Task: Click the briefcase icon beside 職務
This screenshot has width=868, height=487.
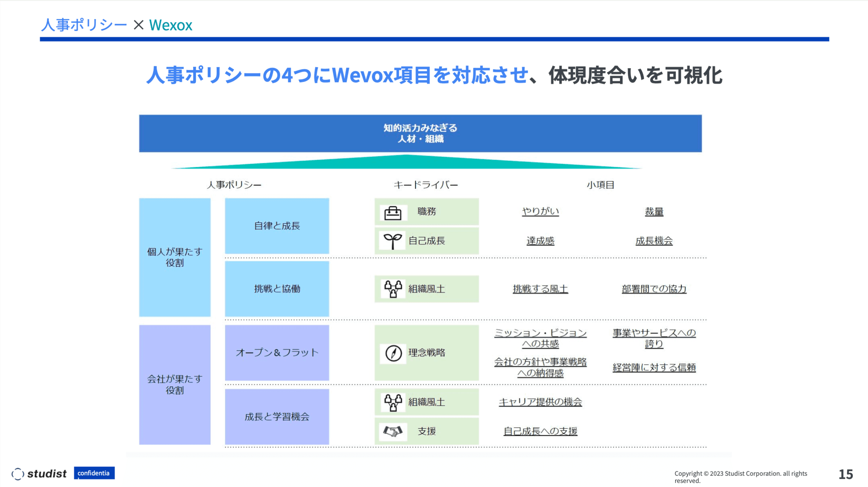Action: tap(393, 213)
